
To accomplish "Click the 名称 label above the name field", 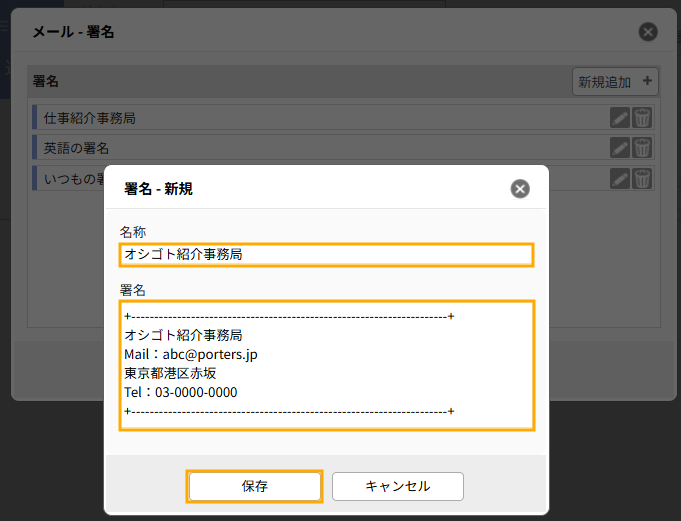I will point(133,232).
